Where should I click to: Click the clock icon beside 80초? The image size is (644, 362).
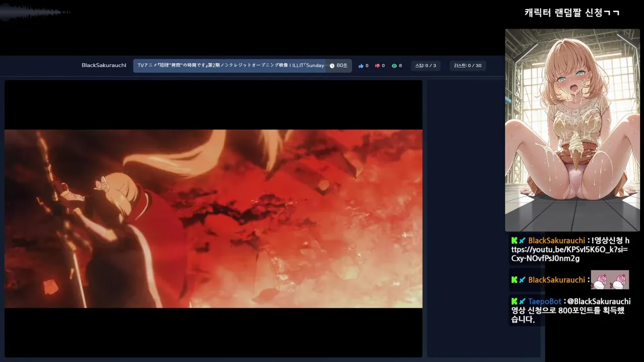click(332, 66)
